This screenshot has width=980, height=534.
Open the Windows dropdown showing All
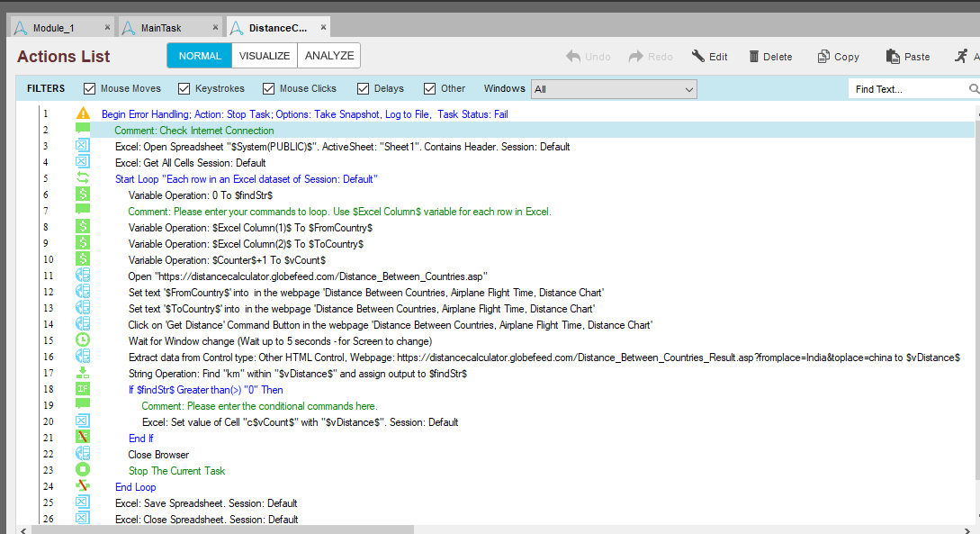pos(614,89)
